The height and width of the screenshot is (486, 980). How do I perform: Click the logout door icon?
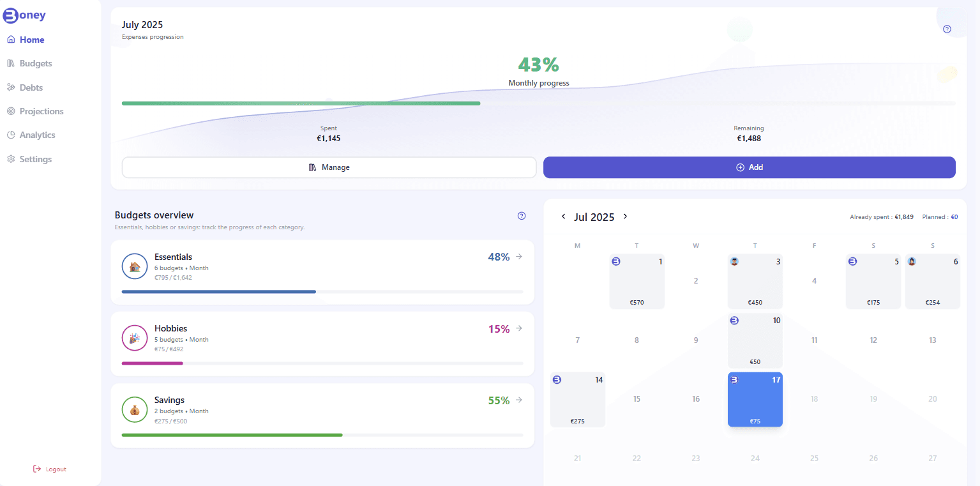[x=37, y=469]
